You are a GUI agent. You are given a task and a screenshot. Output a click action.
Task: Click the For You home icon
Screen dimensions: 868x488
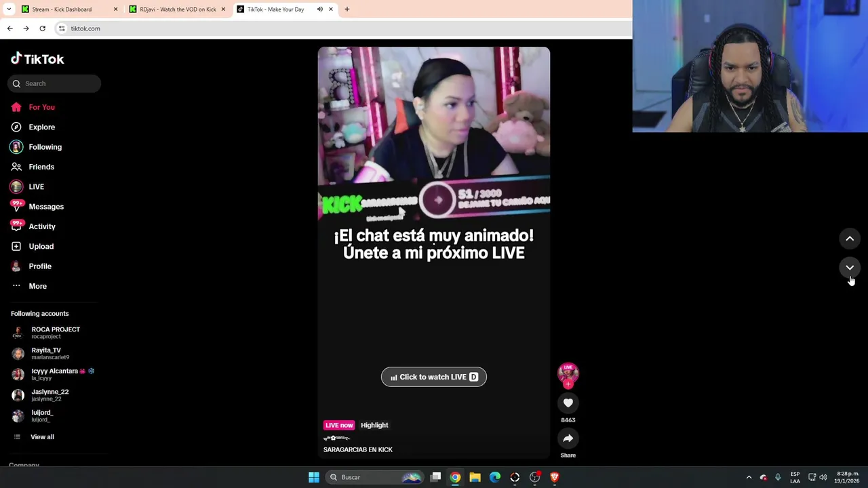point(16,107)
